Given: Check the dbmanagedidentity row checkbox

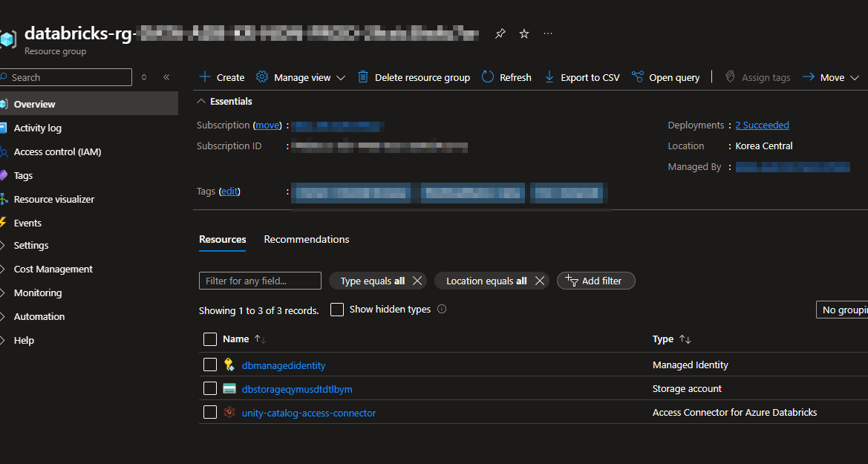Looking at the screenshot, I should (210, 365).
